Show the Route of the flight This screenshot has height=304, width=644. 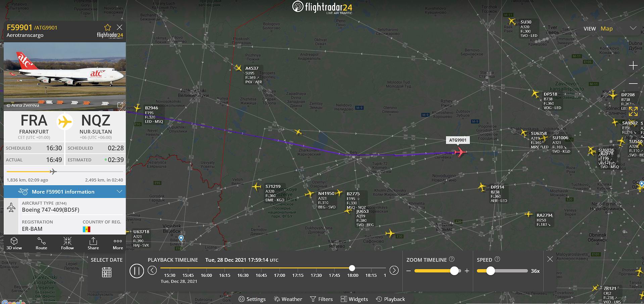coord(41,243)
